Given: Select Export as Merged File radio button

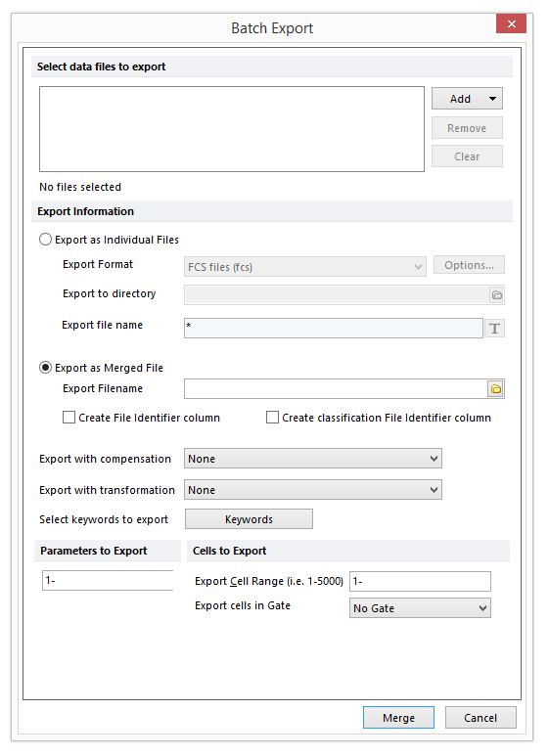Looking at the screenshot, I should pyautogui.click(x=45, y=368).
